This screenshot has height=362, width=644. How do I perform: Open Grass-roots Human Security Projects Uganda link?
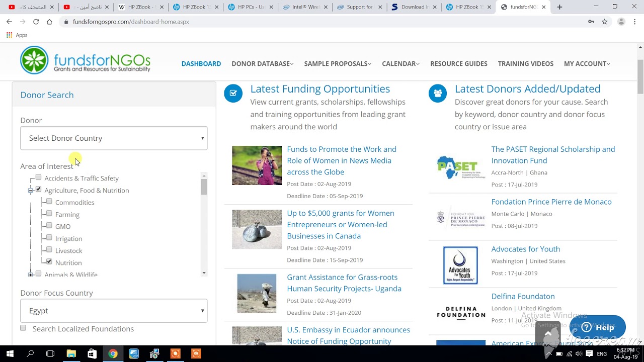coord(344,283)
